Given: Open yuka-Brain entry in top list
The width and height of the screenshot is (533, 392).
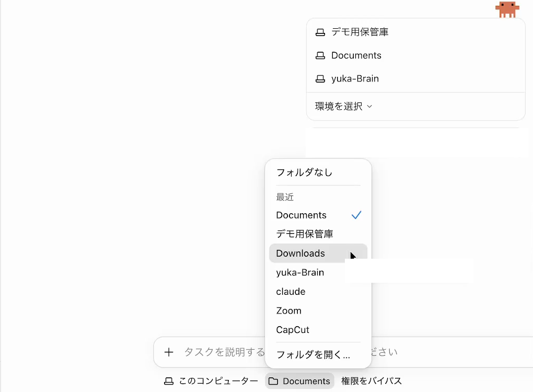Looking at the screenshot, I should [x=416, y=78].
